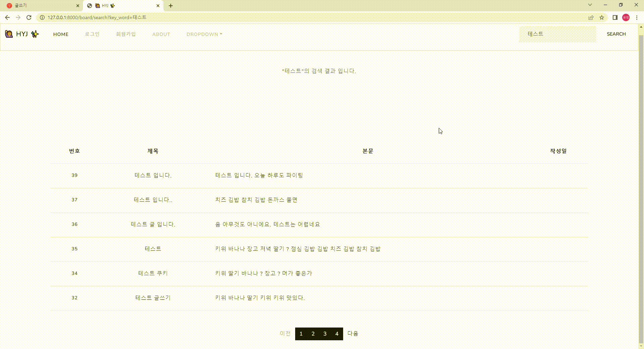This screenshot has height=349, width=644.
Task: Select post number 36
Action: [x=74, y=224]
